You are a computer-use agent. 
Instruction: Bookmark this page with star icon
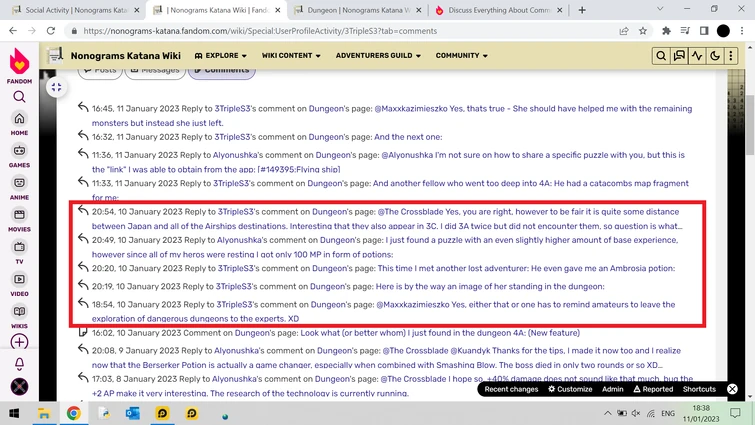pyautogui.click(x=643, y=31)
